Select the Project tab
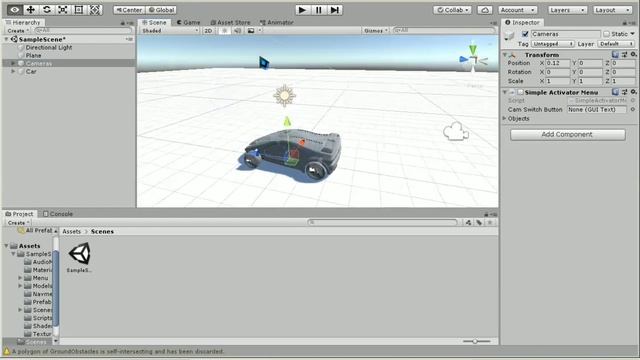Screen dimensions: 640x360 (19, 213)
